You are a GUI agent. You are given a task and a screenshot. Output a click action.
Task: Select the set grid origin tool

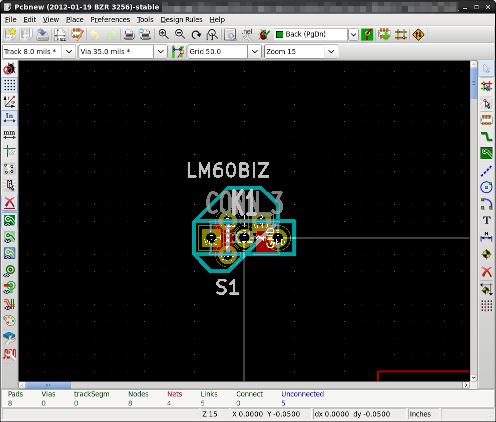(487, 306)
